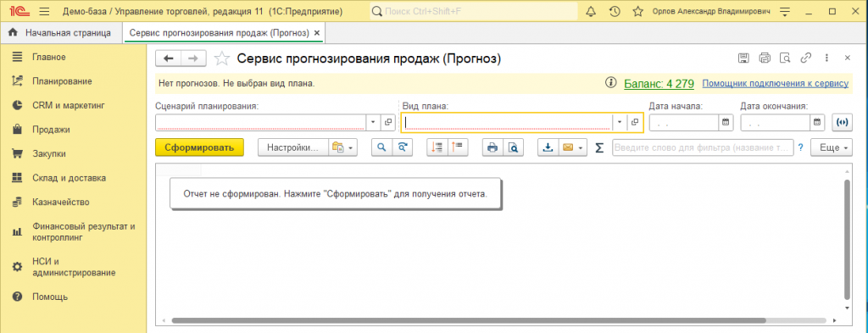Open the three-dot more options menu
The height and width of the screenshot is (333, 868).
pyautogui.click(x=826, y=58)
